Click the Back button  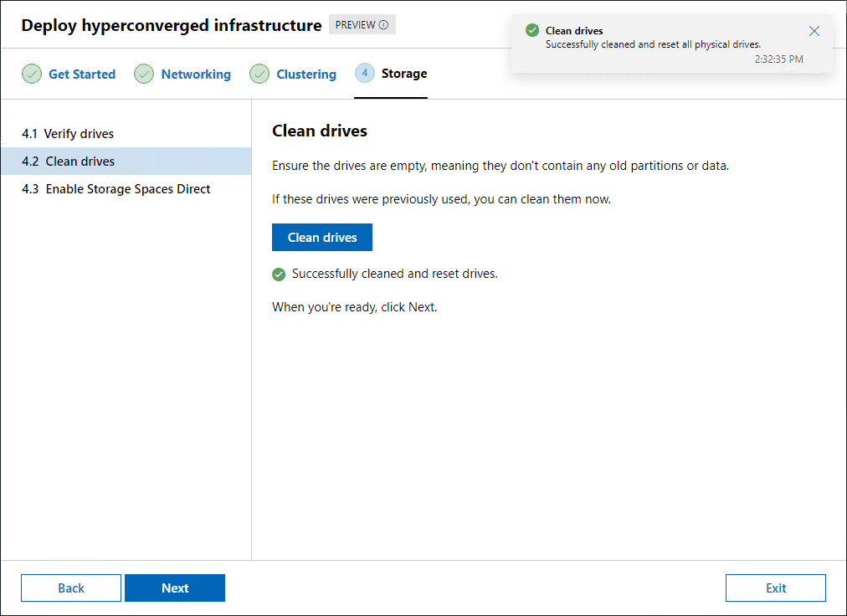[x=71, y=588]
